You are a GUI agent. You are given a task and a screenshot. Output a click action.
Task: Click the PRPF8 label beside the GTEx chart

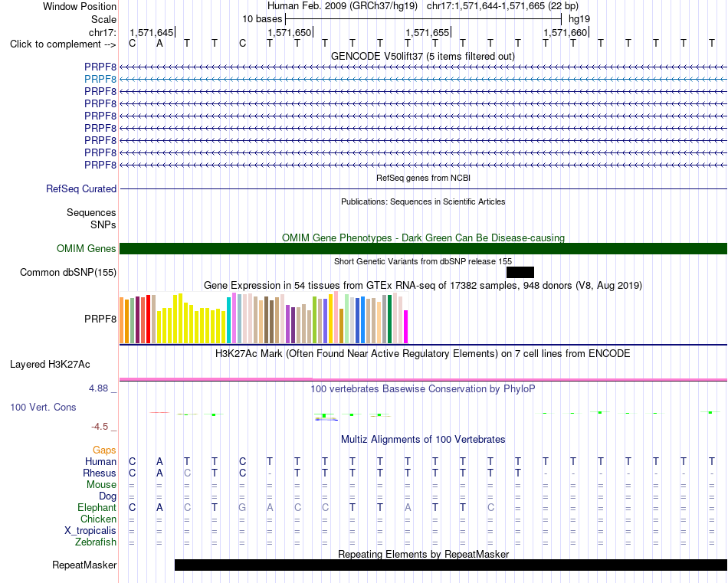coord(100,319)
